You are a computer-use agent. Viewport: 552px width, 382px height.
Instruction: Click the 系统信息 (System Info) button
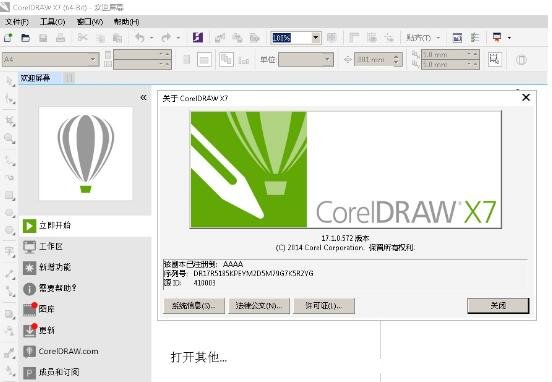coord(194,306)
